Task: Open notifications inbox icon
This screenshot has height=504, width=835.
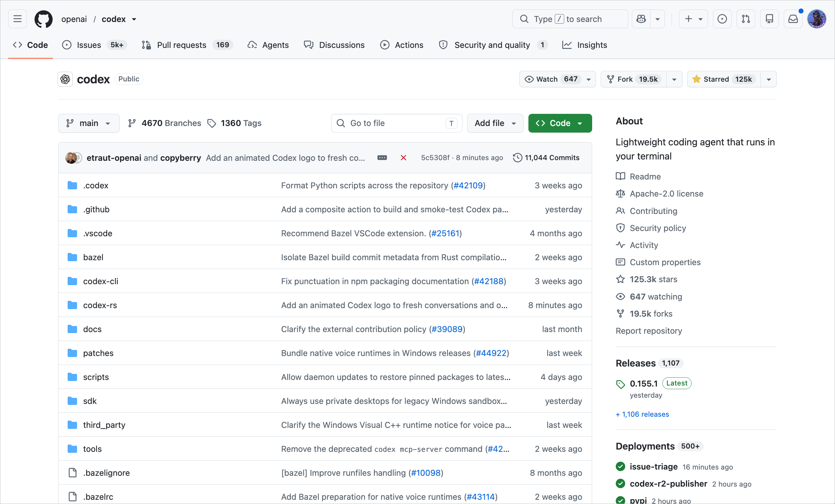Action: click(x=793, y=19)
